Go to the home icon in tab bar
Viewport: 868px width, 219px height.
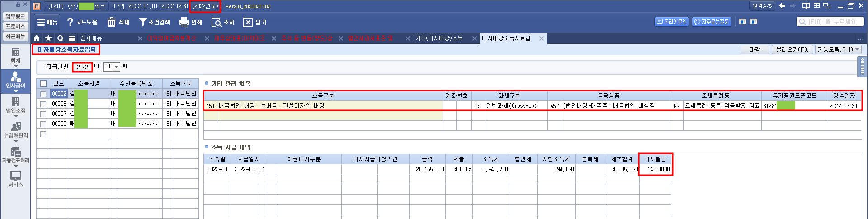pos(37,38)
